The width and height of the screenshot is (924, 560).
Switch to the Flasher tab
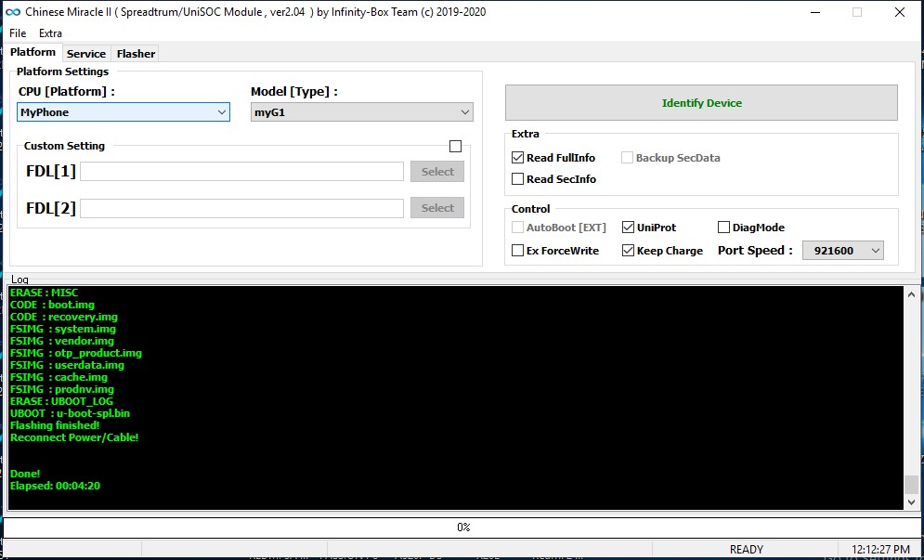pos(136,54)
